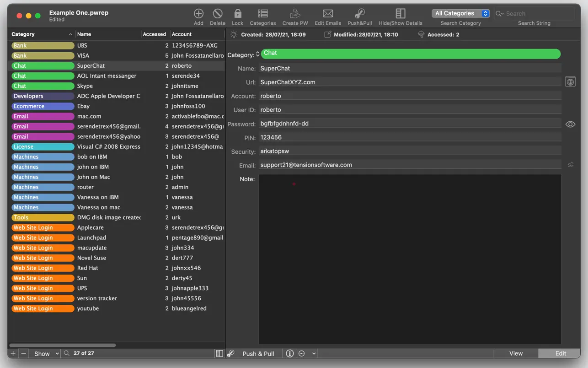Image resolution: width=588 pixels, height=368 pixels.
Task: Open the Categories toolbar icon
Action: point(263,14)
